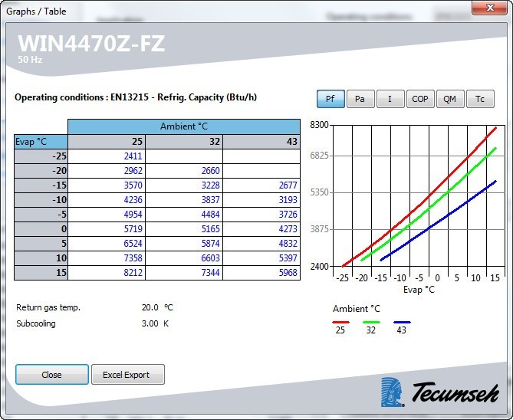
Task: Click the Close button
Action: pyautogui.click(x=51, y=375)
